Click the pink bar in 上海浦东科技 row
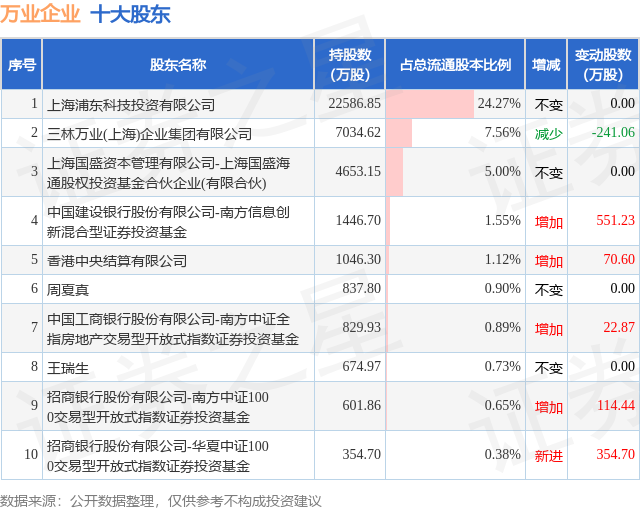The image size is (640, 510). click(x=430, y=104)
